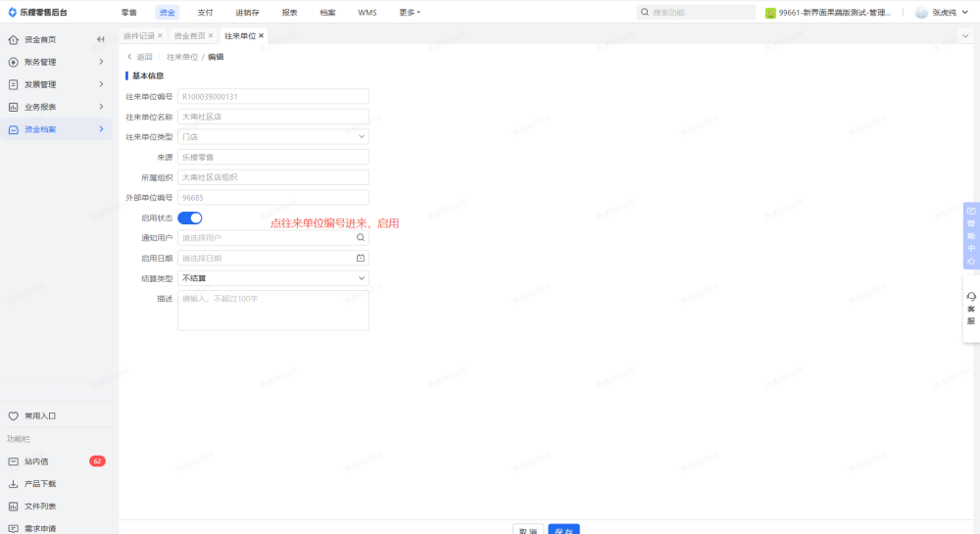Close the 资金首页 tab
Viewport: 980px width, 534px height.
212,36
